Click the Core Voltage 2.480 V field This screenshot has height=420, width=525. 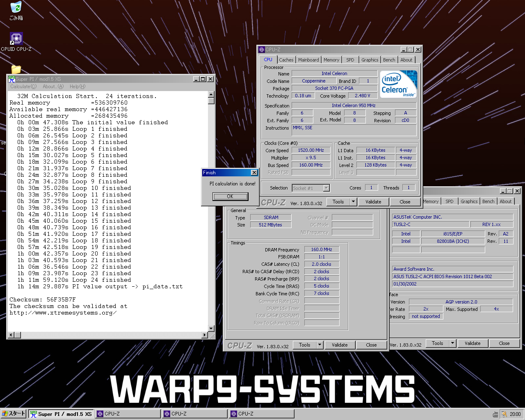(x=363, y=96)
